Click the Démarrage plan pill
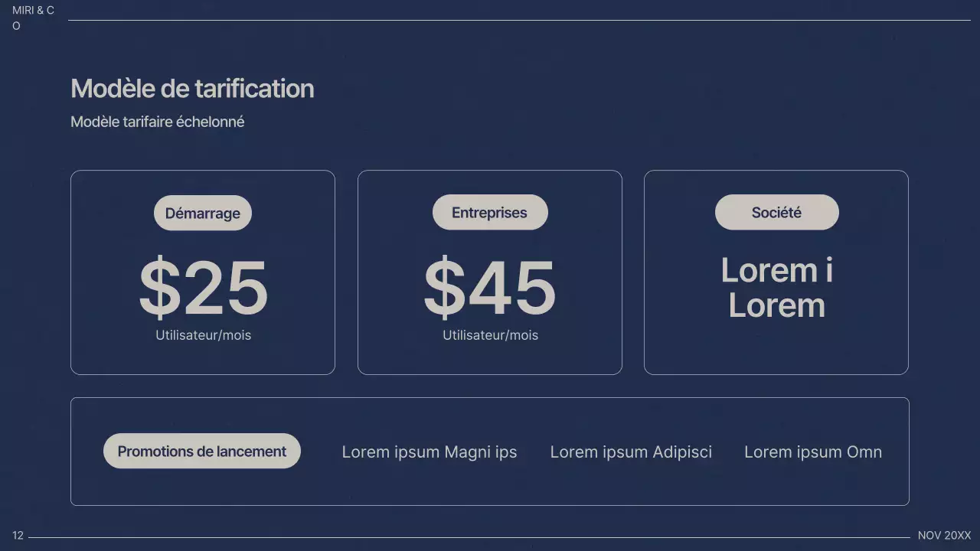 coord(203,213)
